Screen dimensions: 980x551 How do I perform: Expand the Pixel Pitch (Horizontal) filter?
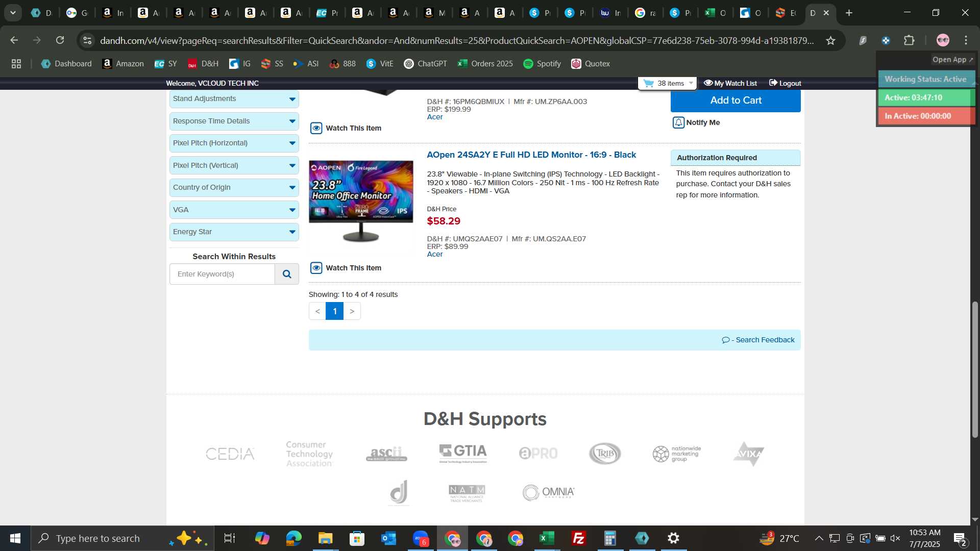(234, 143)
